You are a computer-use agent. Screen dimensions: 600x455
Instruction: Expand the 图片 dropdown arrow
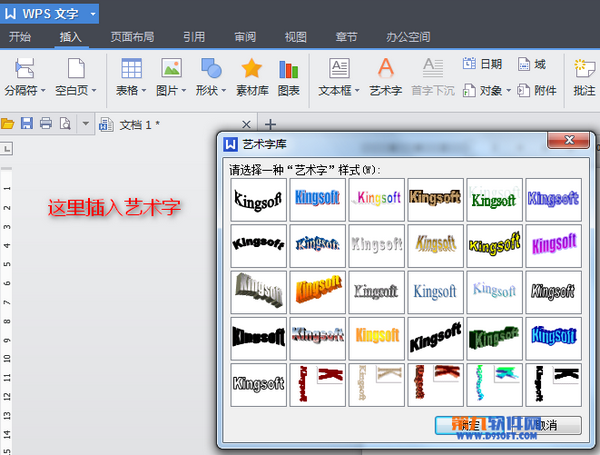tap(184, 91)
